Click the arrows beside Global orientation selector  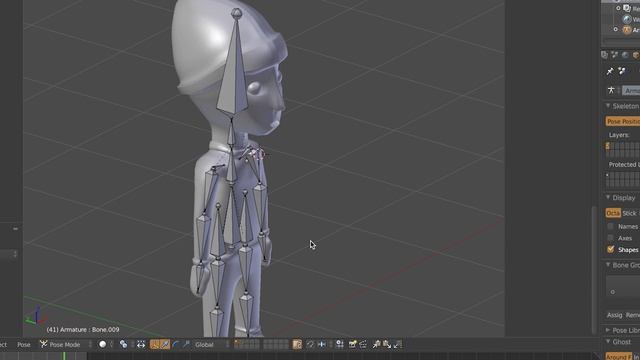pos(227,344)
